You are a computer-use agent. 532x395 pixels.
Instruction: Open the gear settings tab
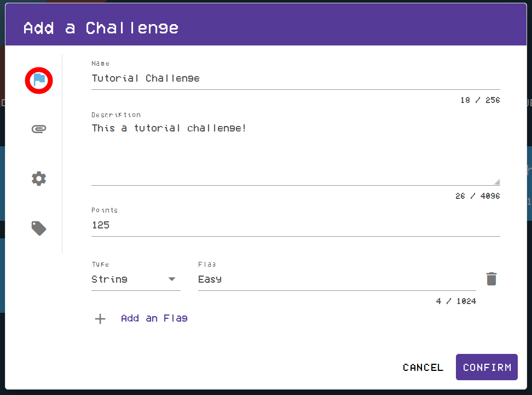tap(39, 179)
